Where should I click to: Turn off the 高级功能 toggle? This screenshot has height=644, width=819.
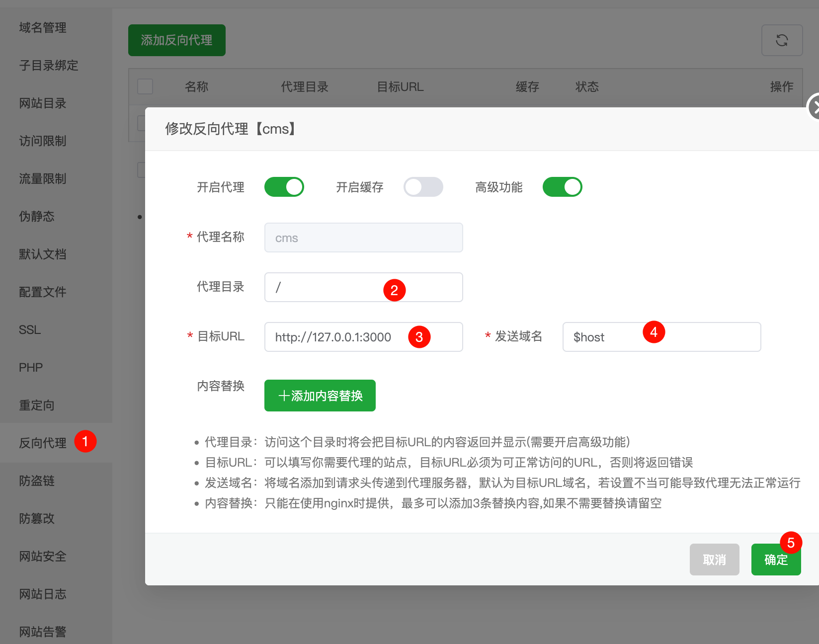coord(562,187)
